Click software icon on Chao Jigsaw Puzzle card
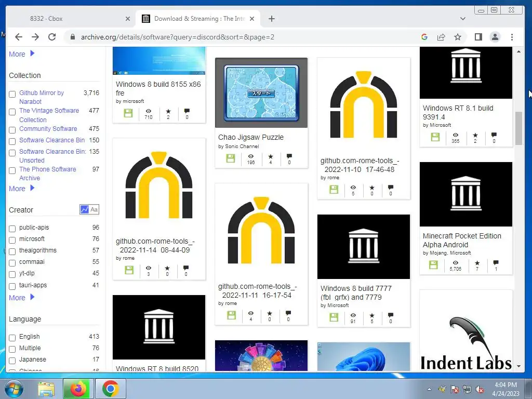Screen dimensions: 532x399 (230, 158)
